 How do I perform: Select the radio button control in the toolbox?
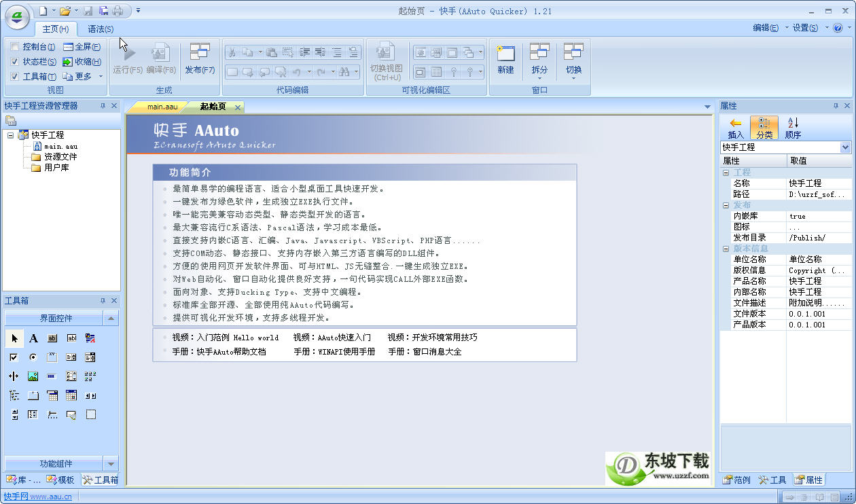pyautogui.click(x=33, y=357)
